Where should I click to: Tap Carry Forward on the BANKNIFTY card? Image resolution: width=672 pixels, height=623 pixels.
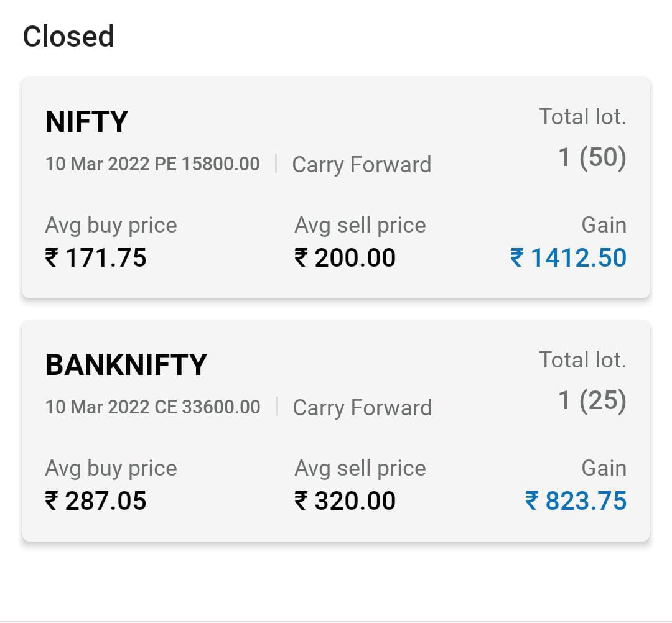point(362,408)
